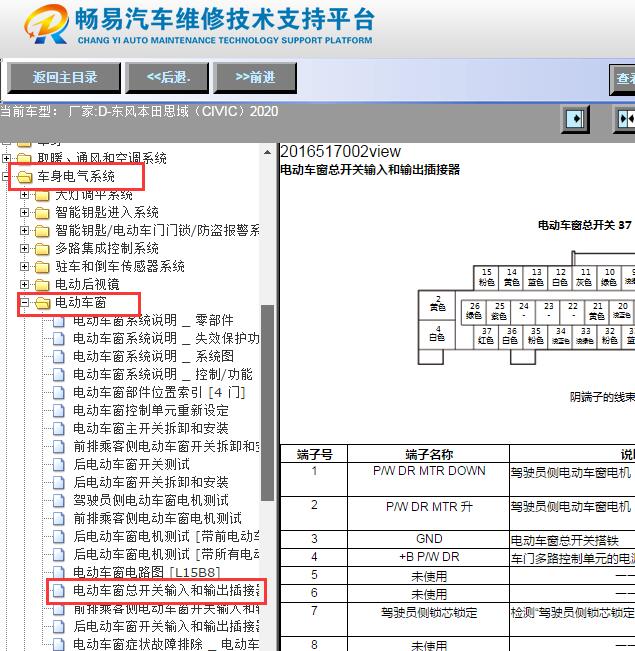
Task: Click document icon beside 驾驶员侧电动车窗电机测试
Action: tap(59, 501)
